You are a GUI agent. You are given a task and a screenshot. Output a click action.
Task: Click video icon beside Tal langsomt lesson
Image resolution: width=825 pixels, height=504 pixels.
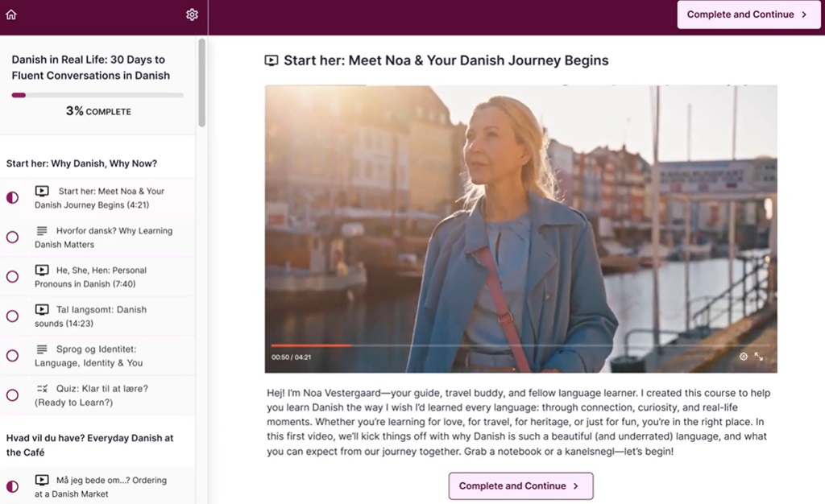tap(42, 309)
